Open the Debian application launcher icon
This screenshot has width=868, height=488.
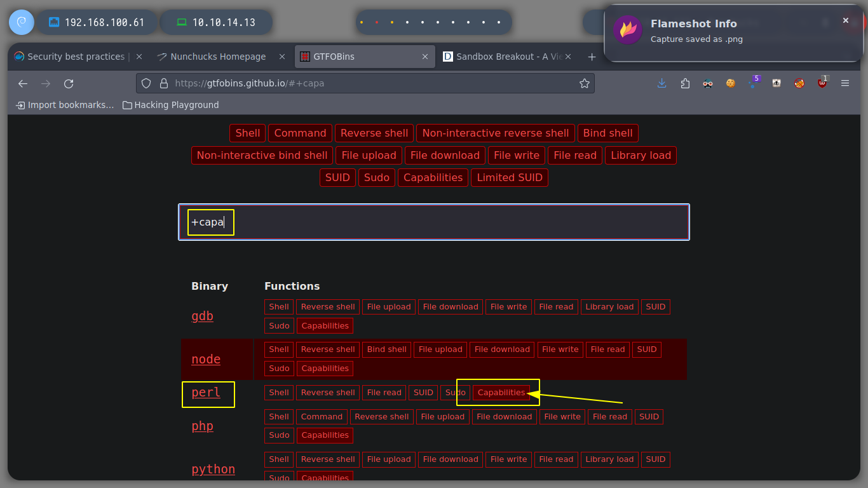click(x=21, y=22)
